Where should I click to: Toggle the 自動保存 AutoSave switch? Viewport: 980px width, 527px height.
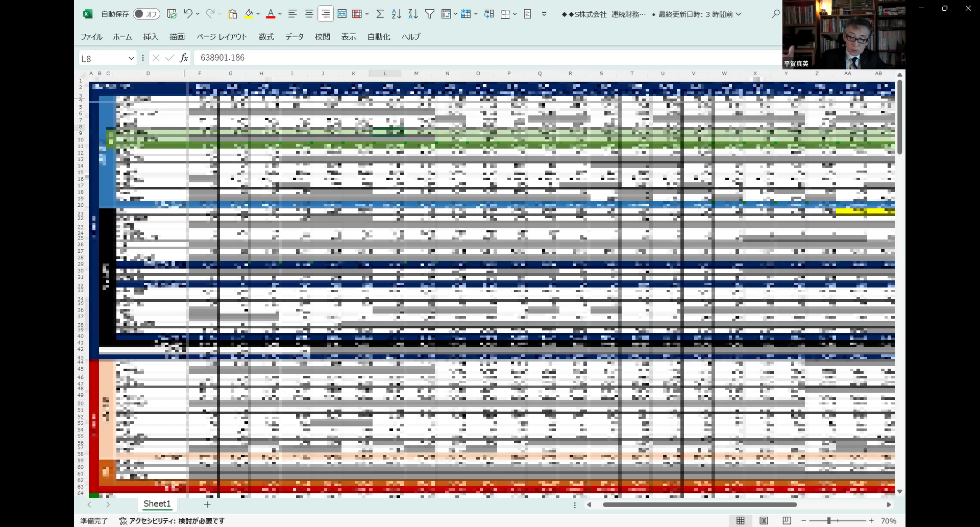[x=146, y=14]
